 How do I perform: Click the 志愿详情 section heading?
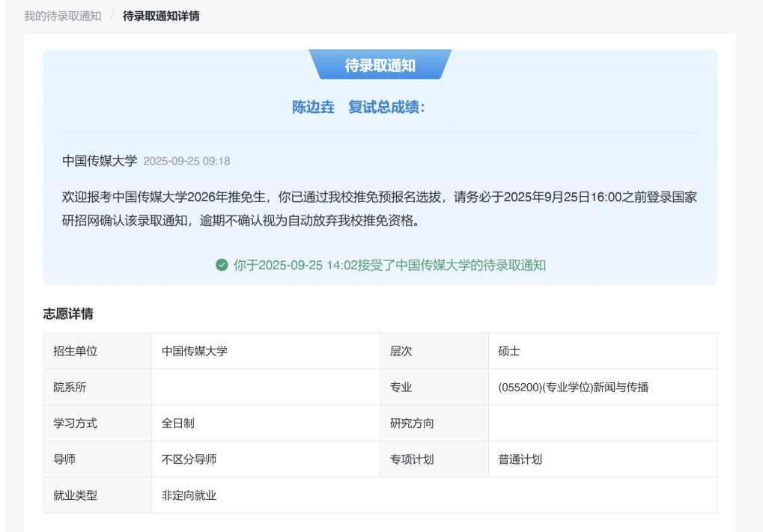[x=68, y=314]
